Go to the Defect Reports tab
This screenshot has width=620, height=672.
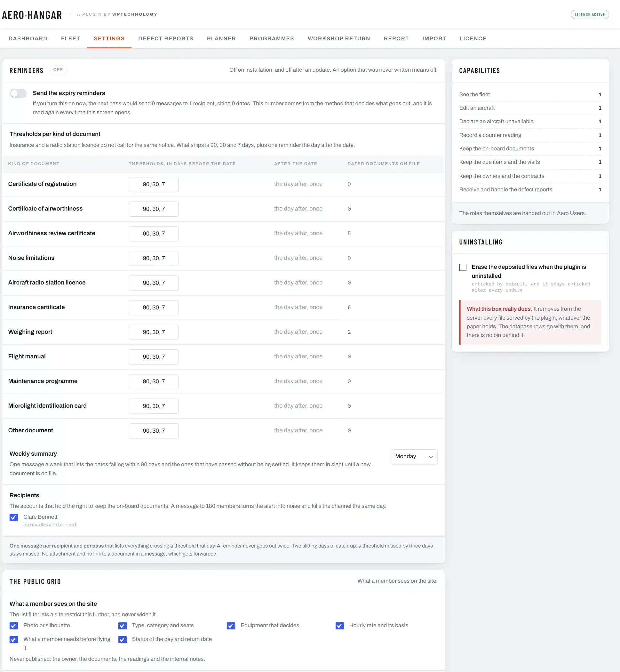tap(166, 39)
